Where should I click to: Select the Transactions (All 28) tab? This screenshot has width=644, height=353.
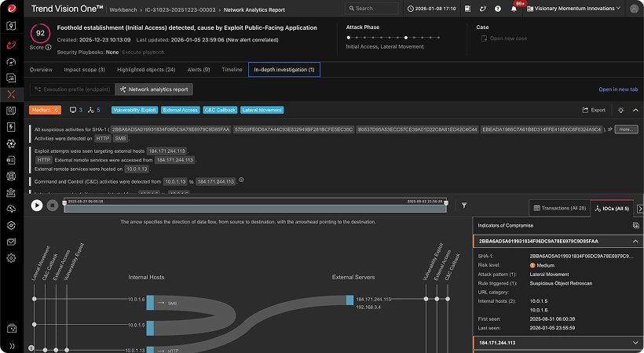click(559, 208)
